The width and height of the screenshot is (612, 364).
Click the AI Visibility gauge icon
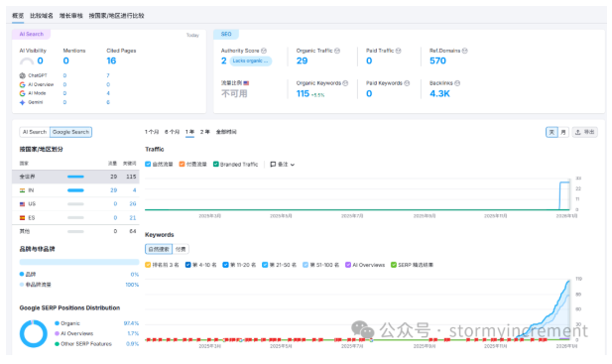[27, 61]
